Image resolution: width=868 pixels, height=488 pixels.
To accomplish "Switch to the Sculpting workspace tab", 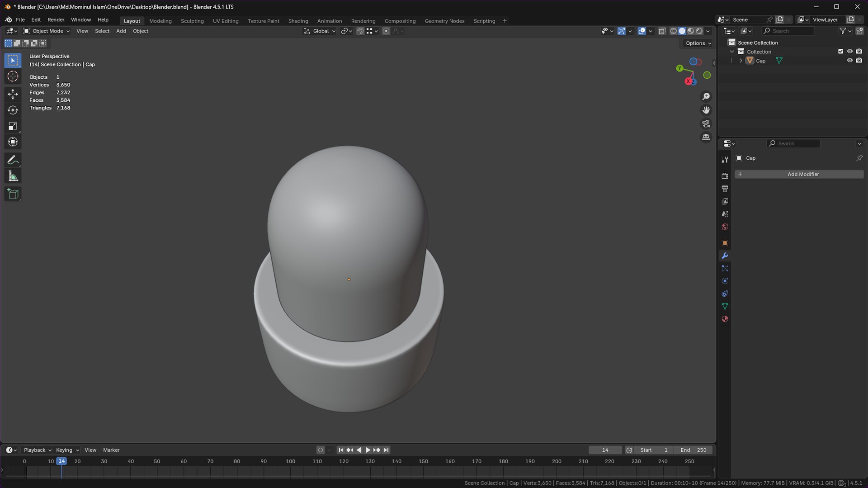I will [x=192, y=21].
